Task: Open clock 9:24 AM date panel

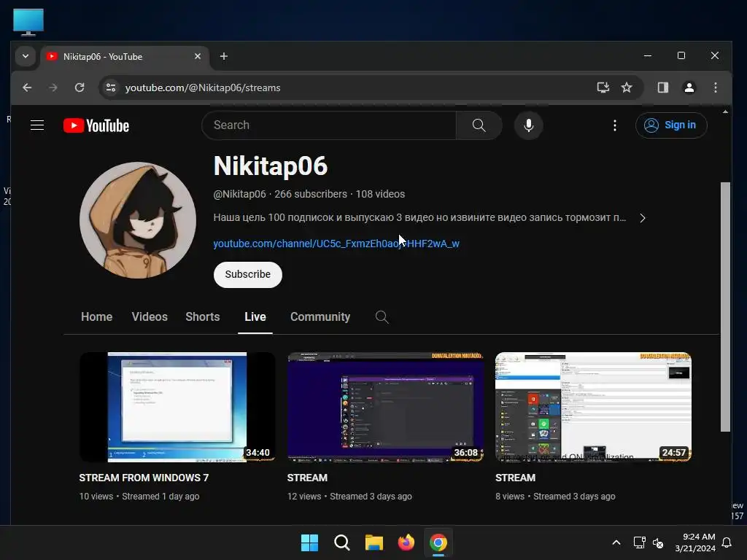Action: [x=695, y=542]
